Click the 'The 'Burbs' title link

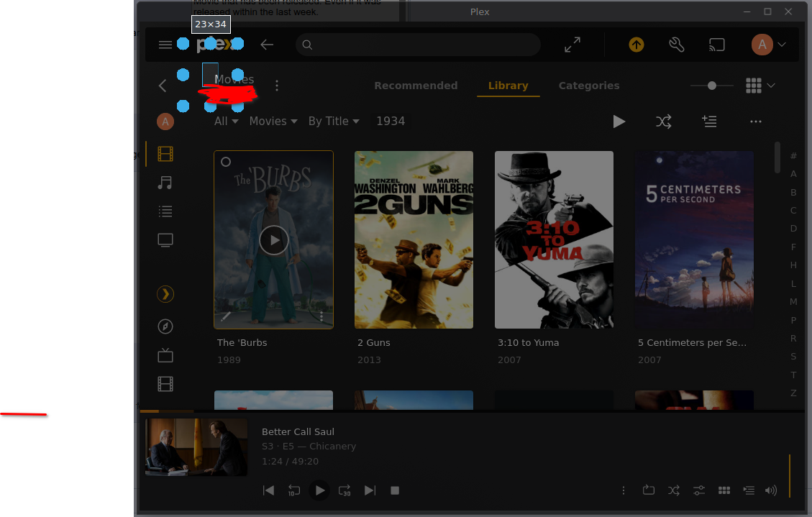(242, 342)
